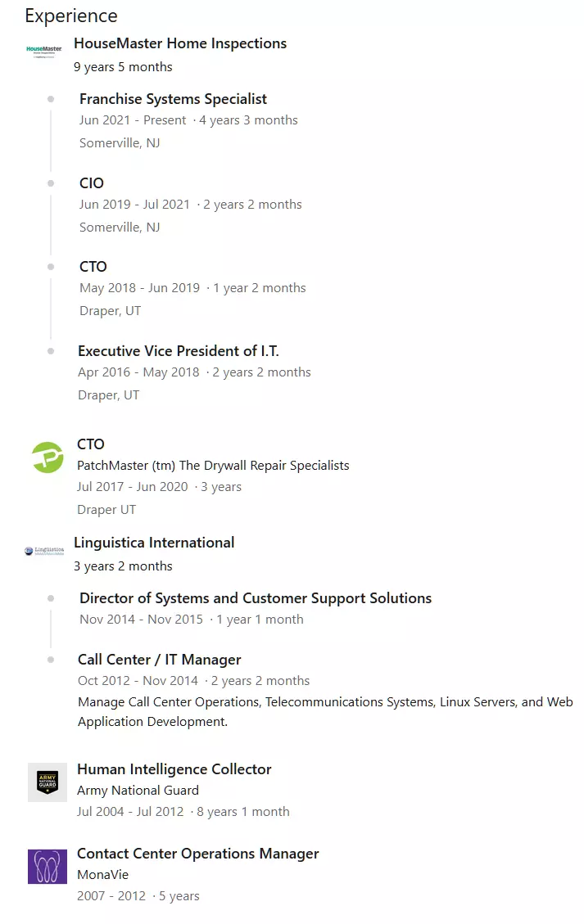Click the purple MonaVie logo
This screenshot has height=924, width=584.
(x=48, y=867)
